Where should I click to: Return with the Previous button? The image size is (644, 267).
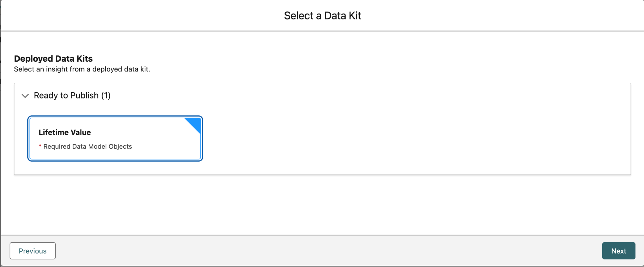point(33,251)
